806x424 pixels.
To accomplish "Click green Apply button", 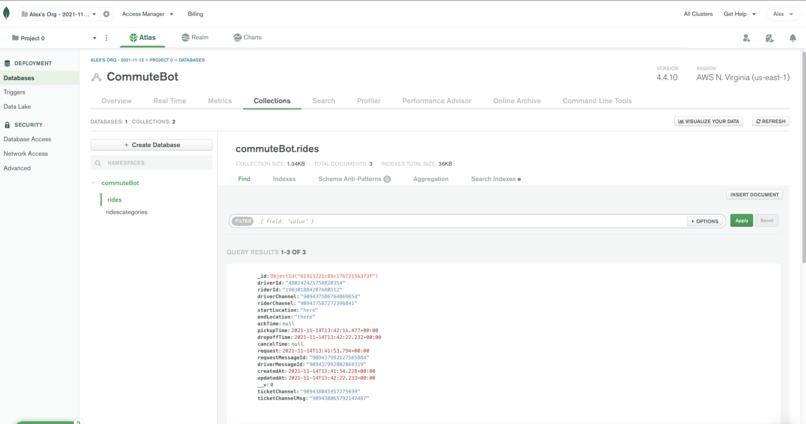I will [742, 220].
